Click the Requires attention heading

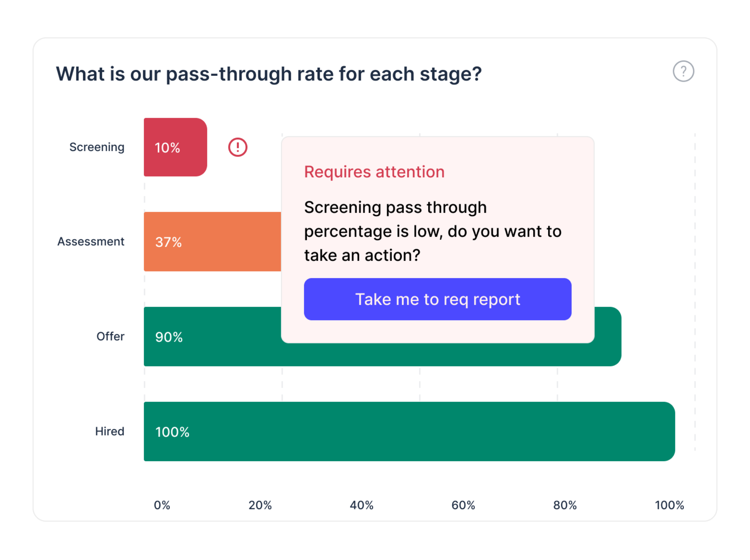click(x=374, y=172)
